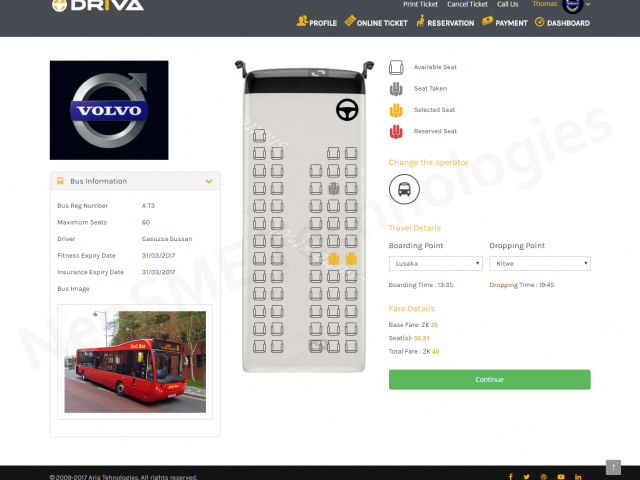Click the steering wheel driver icon
This screenshot has height=480, width=640.
tap(347, 108)
